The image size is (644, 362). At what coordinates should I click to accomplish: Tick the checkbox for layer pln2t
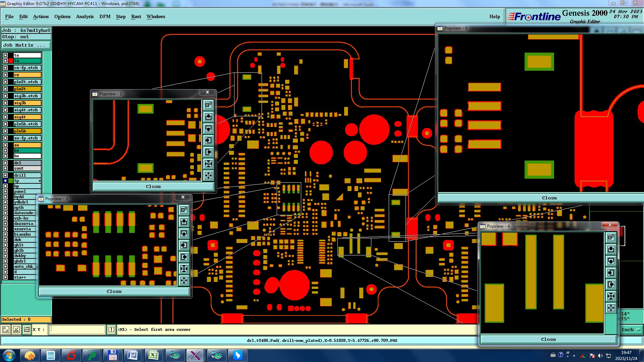[5, 89]
